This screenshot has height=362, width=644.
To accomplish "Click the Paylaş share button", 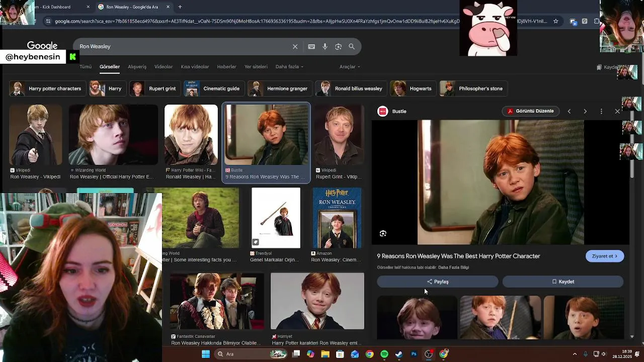I will 438,282.
